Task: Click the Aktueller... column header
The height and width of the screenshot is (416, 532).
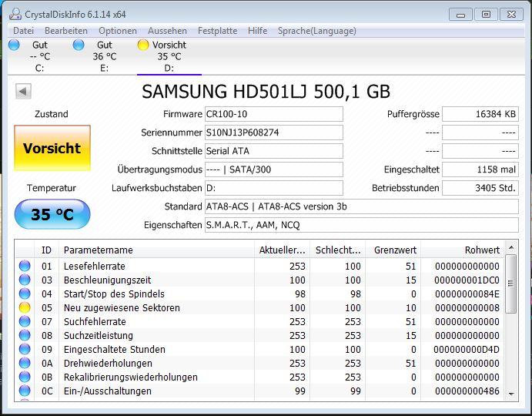Action: pos(283,250)
